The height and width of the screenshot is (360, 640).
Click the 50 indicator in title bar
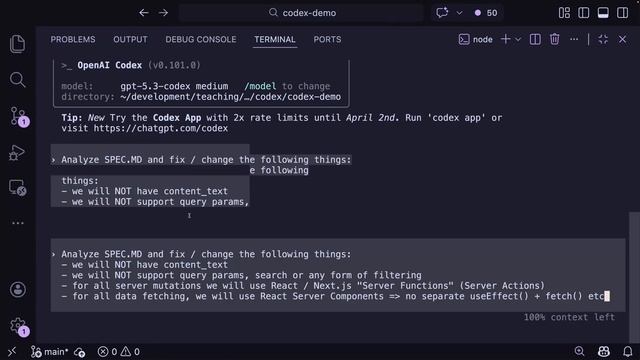pos(486,13)
